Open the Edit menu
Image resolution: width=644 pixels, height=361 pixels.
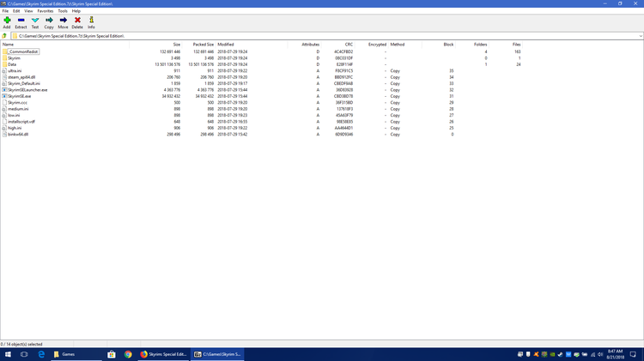(16, 11)
